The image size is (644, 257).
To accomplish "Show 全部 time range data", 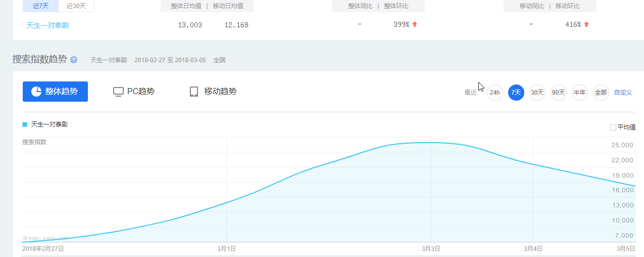I will [601, 93].
